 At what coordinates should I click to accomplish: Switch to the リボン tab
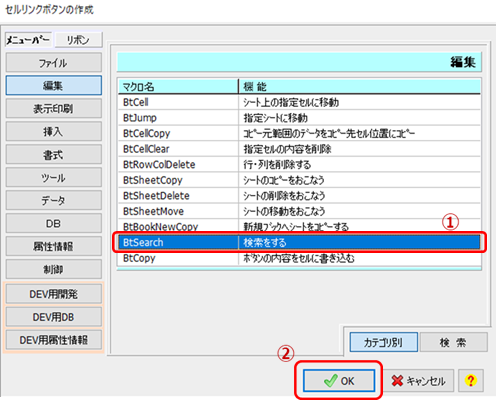[78, 40]
